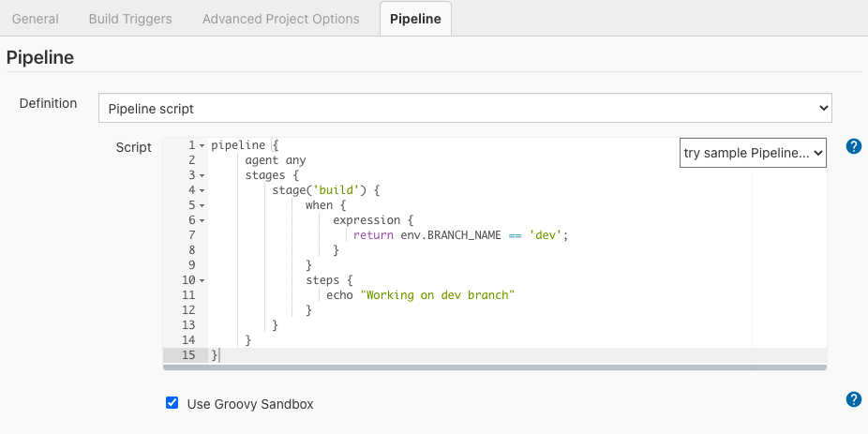Click the agent any line in editor
868x434 pixels.
coord(276,160)
